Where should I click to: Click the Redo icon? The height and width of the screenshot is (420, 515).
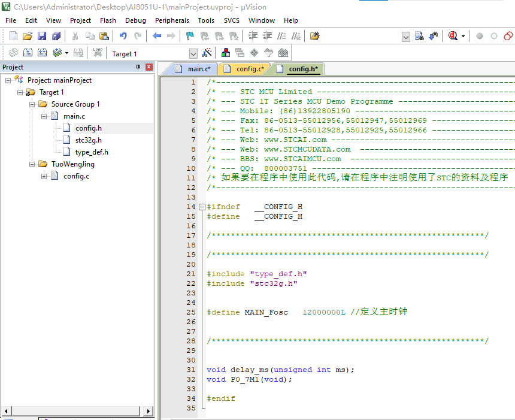click(x=138, y=36)
